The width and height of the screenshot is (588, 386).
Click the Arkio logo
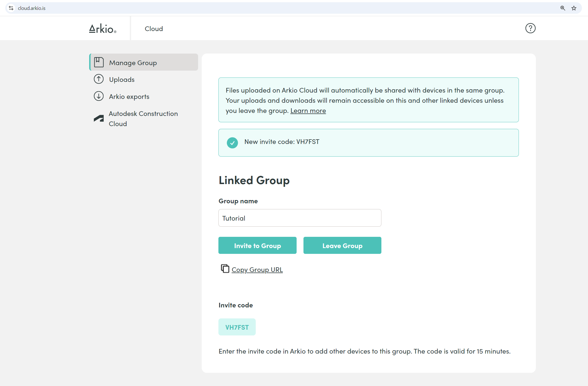[103, 29]
